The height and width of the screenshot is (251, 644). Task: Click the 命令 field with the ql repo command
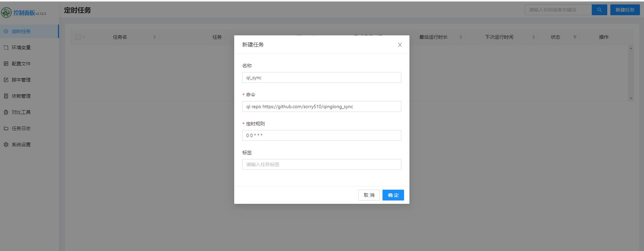(x=321, y=106)
